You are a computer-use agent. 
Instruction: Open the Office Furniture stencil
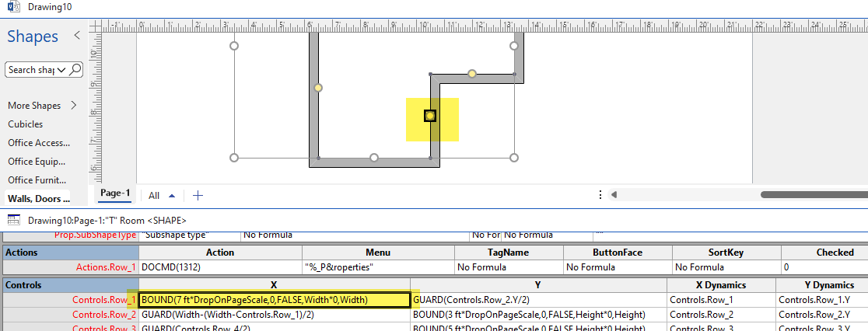37,180
